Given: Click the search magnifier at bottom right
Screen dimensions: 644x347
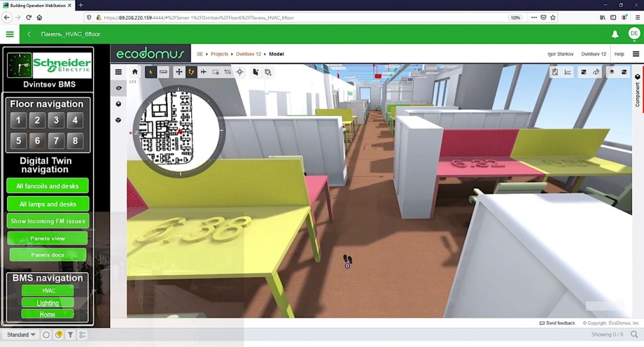Looking at the screenshot, I should pos(635,334).
